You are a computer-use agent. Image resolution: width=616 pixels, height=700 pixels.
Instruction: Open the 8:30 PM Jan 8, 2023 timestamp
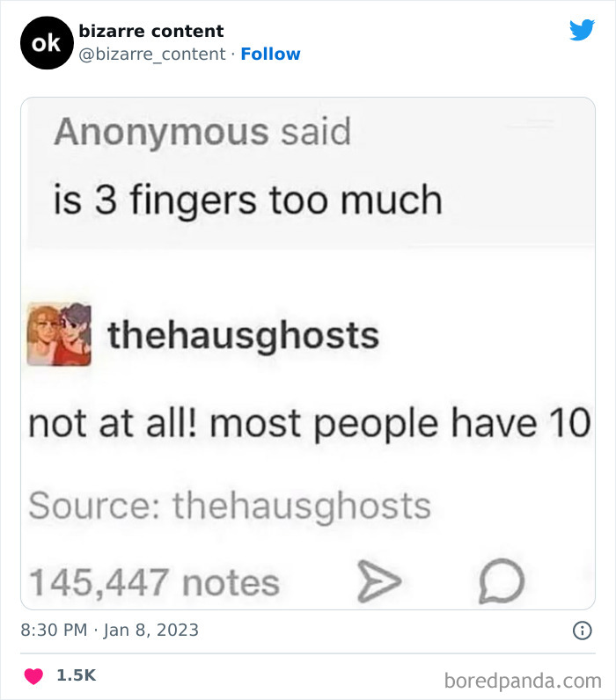click(x=109, y=630)
